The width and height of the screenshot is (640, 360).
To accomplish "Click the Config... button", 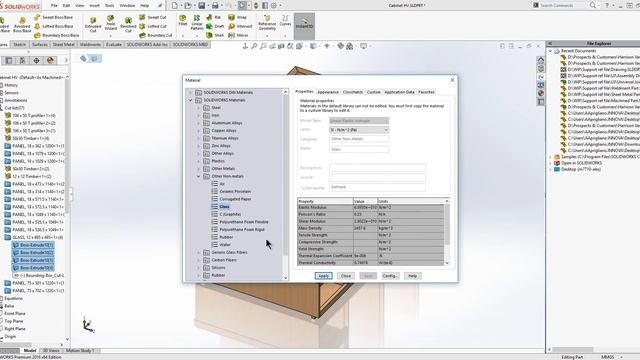I will click(x=390, y=276).
